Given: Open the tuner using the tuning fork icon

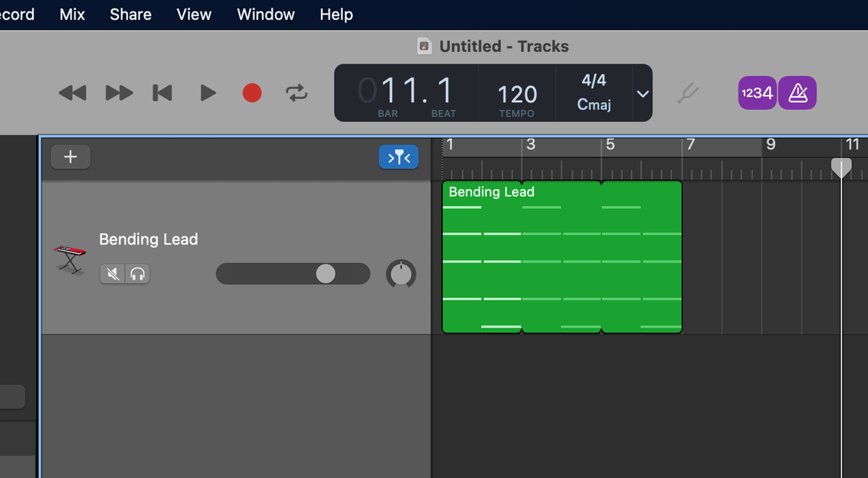Looking at the screenshot, I should coord(688,93).
